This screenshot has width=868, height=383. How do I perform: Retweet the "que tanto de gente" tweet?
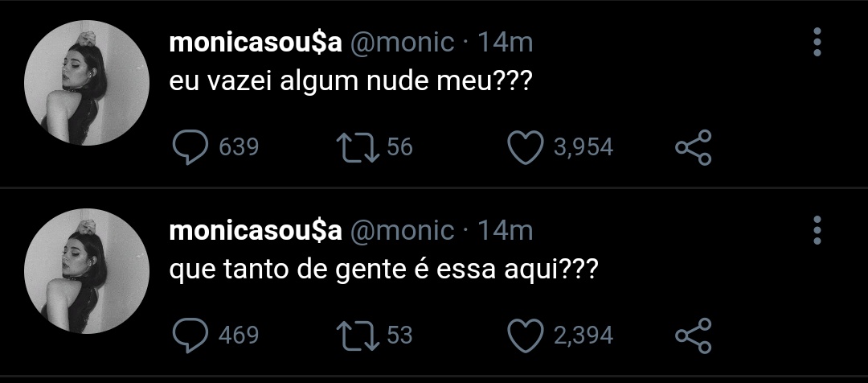358,336
